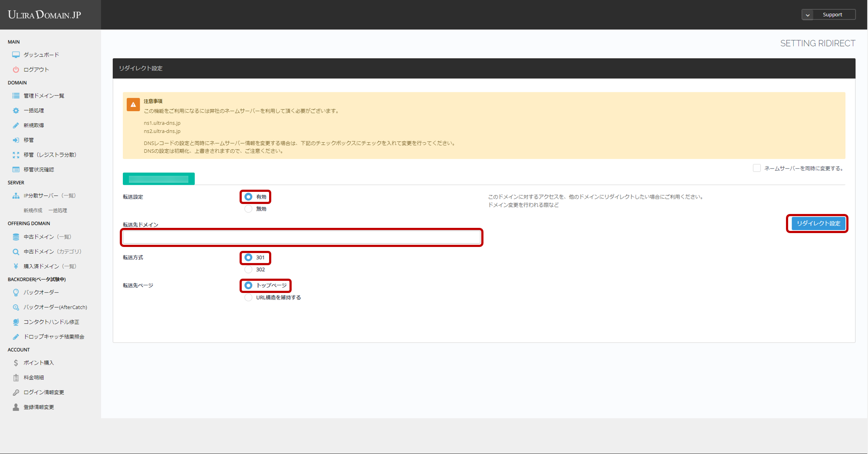The image size is (868, 454).
Task: Open 料金明細 in the account menu
Action: 34,378
